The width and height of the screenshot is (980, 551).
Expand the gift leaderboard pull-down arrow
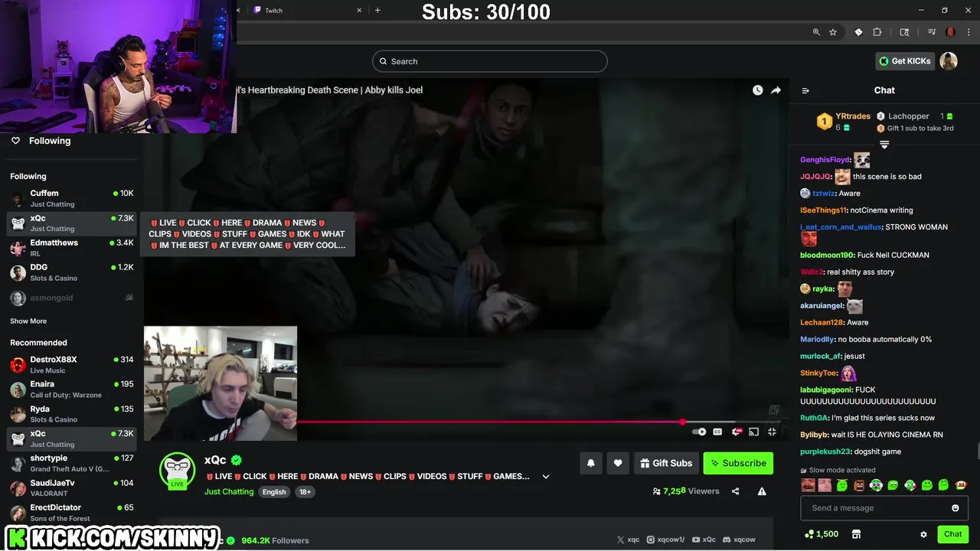884,145
